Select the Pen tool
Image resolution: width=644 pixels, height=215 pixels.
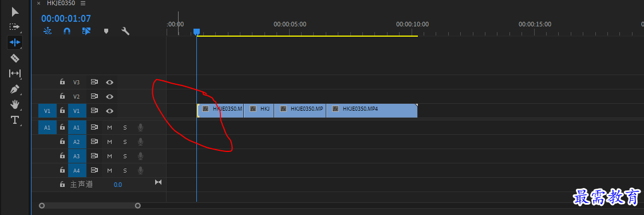tap(15, 89)
